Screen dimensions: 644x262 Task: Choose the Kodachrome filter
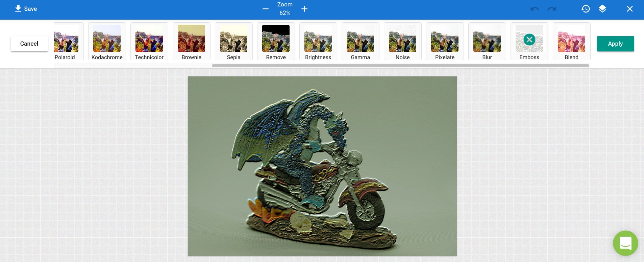pyautogui.click(x=107, y=41)
